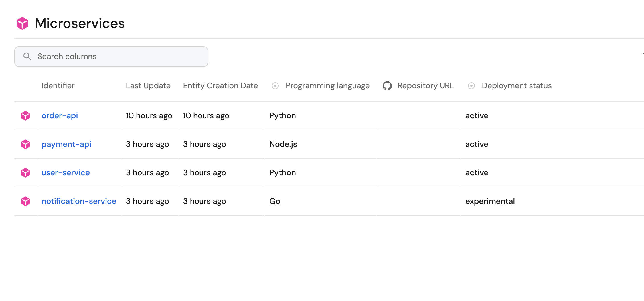Click the GitHub icon in Repository URL header

pos(387,86)
